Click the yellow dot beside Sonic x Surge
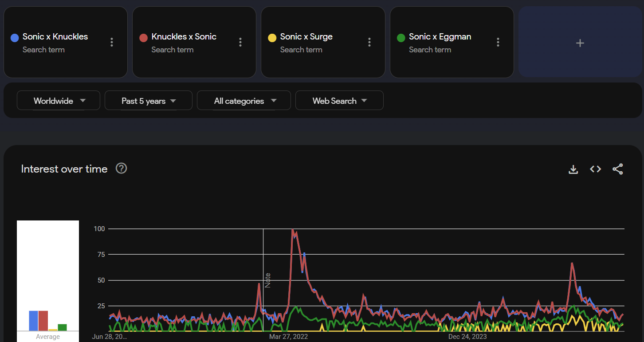The width and height of the screenshot is (644, 342). click(x=272, y=38)
